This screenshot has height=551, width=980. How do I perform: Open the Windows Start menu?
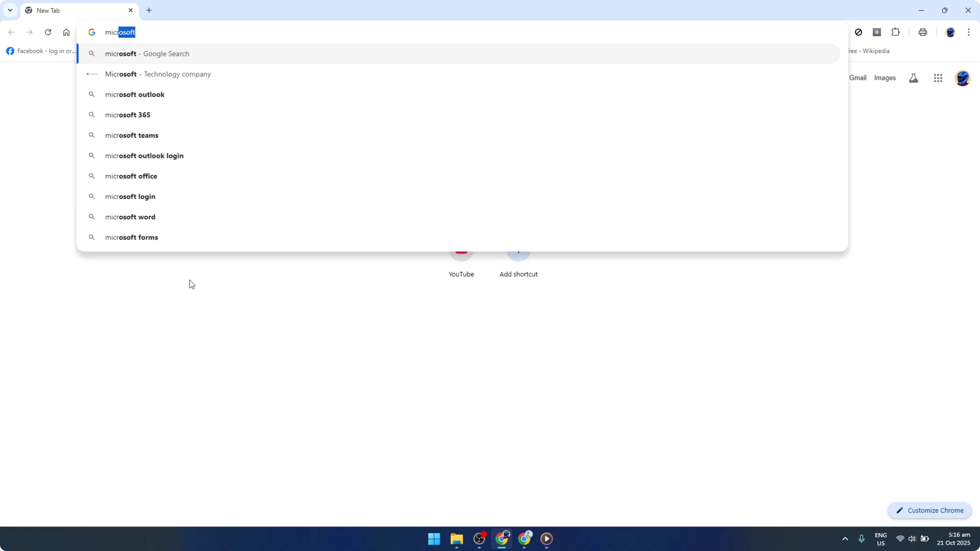tap(434, 539)
